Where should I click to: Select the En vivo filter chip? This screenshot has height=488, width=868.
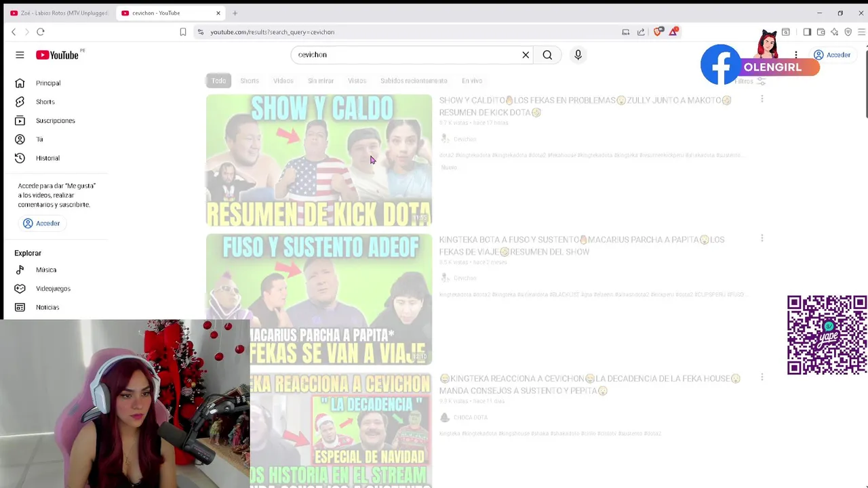[x=472, y=81]
